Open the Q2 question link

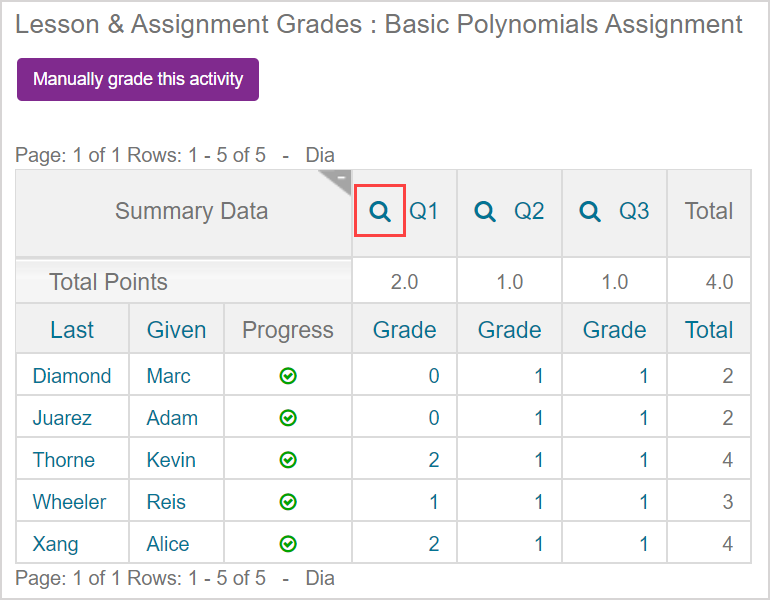[x=529, y=211]
